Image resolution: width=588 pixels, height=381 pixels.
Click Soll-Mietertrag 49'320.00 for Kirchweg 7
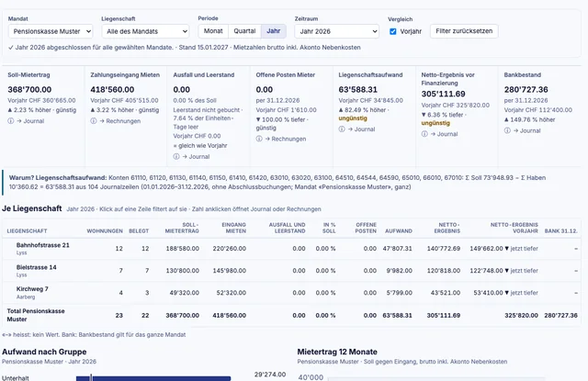(x=185, y=293)
